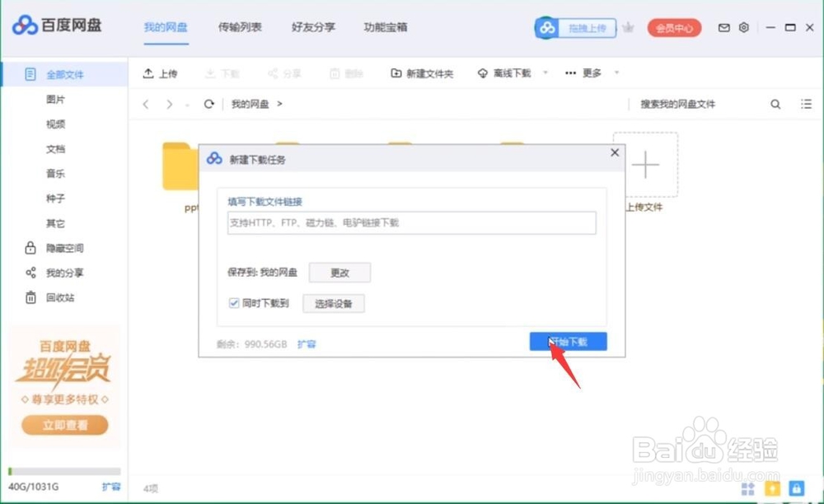Select 图片 category in sidebar

[55, 99]
